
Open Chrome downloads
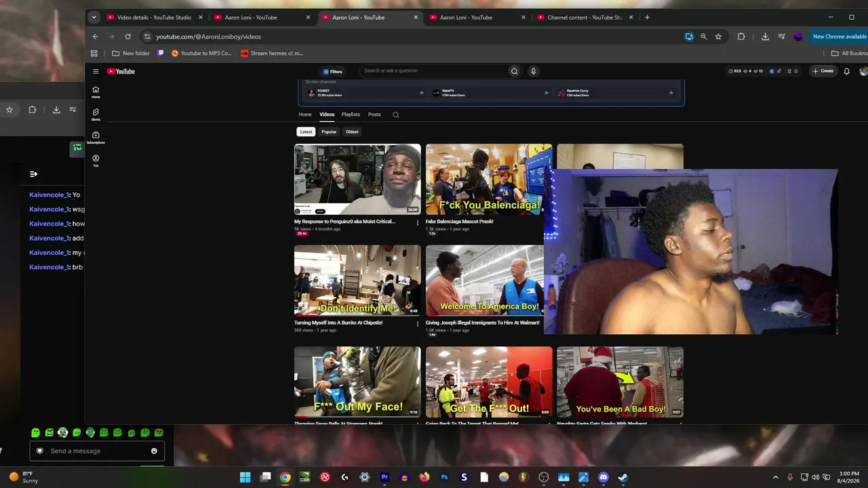[x=765, y=37]
